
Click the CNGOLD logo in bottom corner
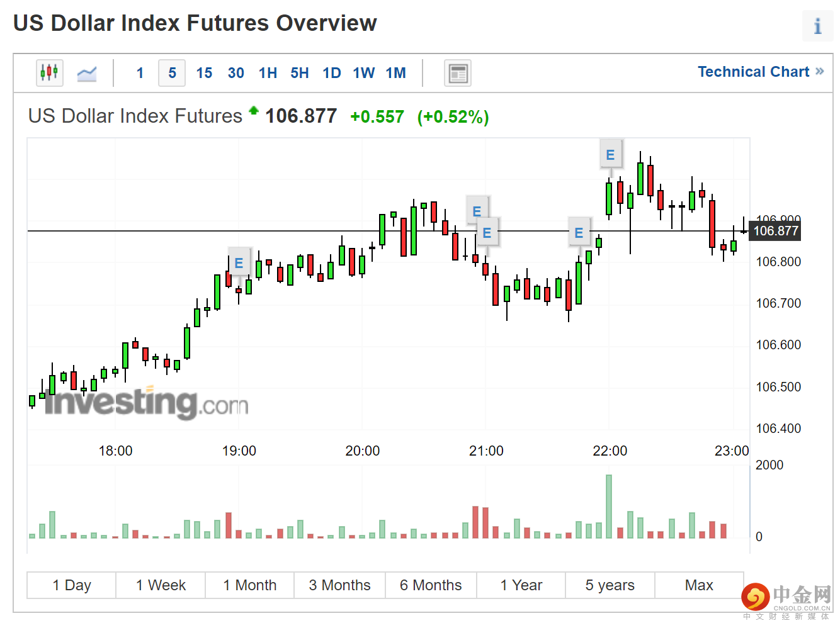[x=786, y=598]
